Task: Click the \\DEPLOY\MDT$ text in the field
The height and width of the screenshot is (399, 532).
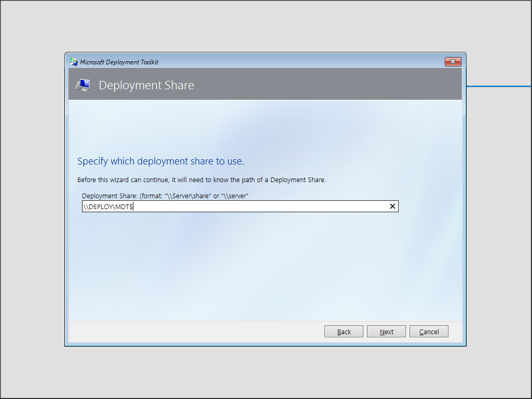Action: (x=107, y=207)
